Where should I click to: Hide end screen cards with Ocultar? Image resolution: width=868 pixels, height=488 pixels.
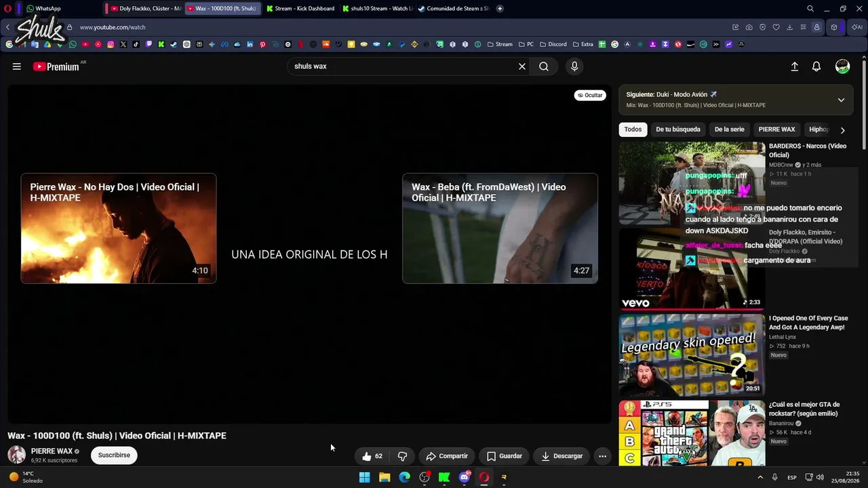click(590, 96)
